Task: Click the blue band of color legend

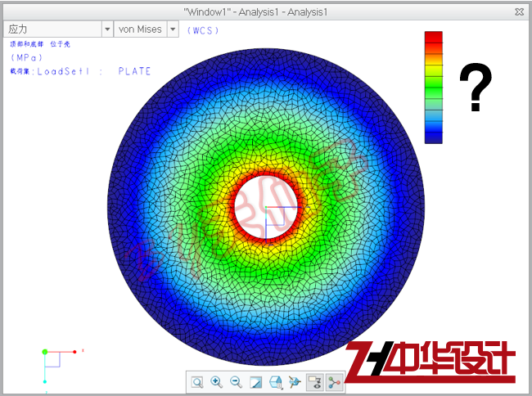Action: click(x=433, y=133)
